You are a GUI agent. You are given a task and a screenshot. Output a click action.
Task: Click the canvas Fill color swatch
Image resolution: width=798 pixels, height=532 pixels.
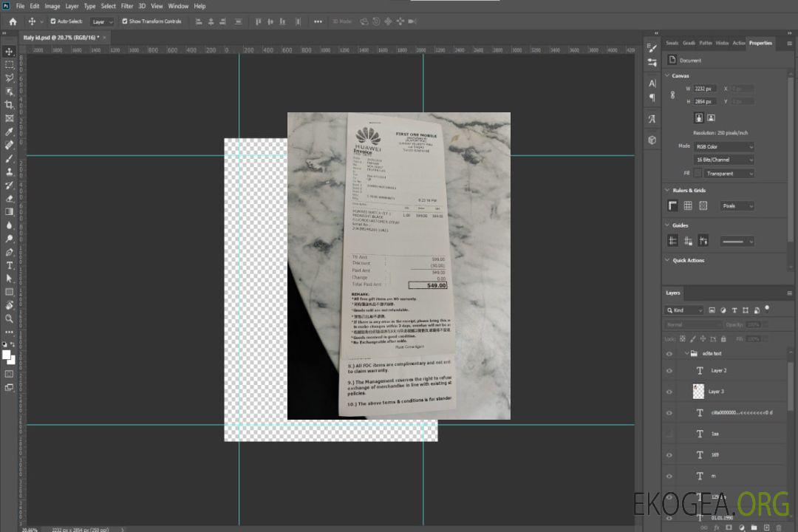tap(698, 174)
